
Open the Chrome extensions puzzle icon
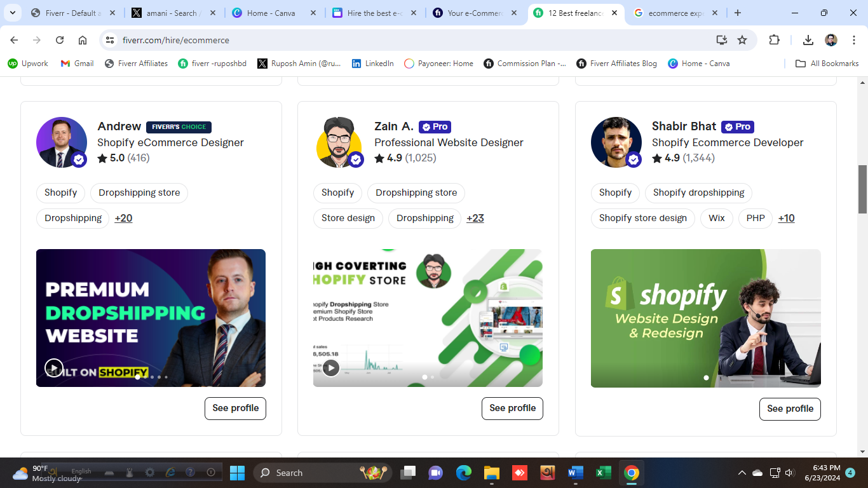774,40
